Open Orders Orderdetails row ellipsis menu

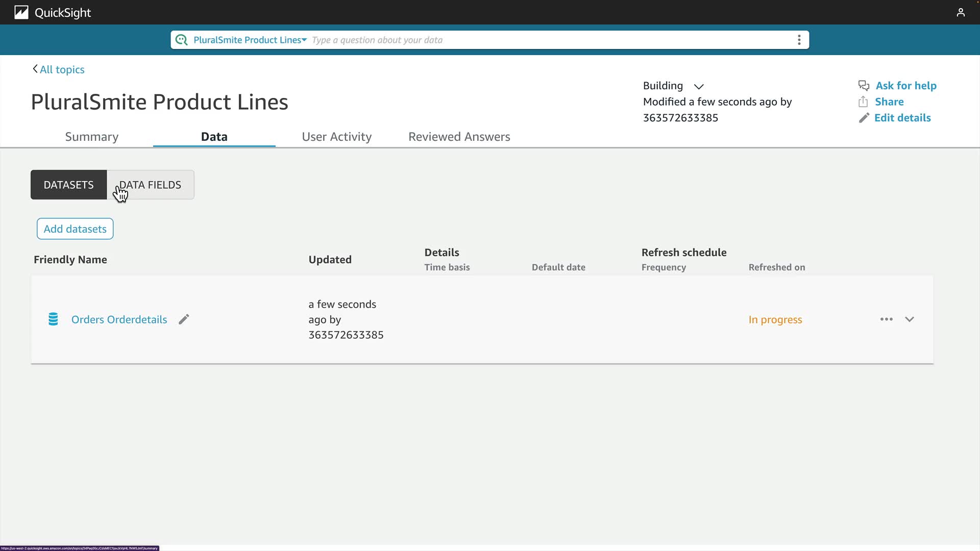pyautogui.click(x=887, y=319)
